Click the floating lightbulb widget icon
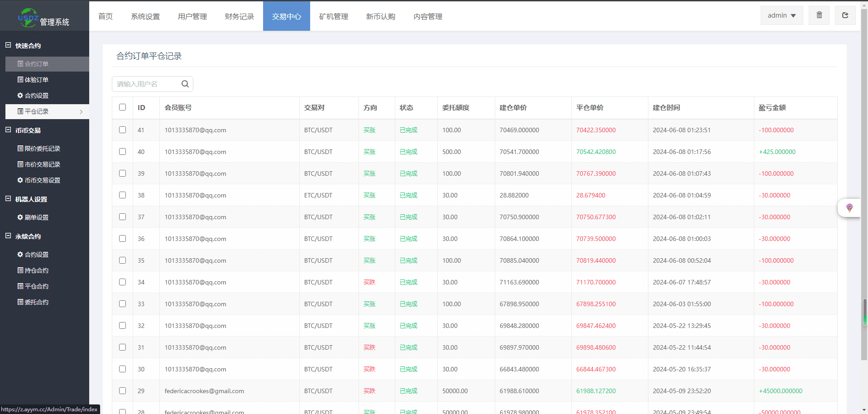 (849, 207)
